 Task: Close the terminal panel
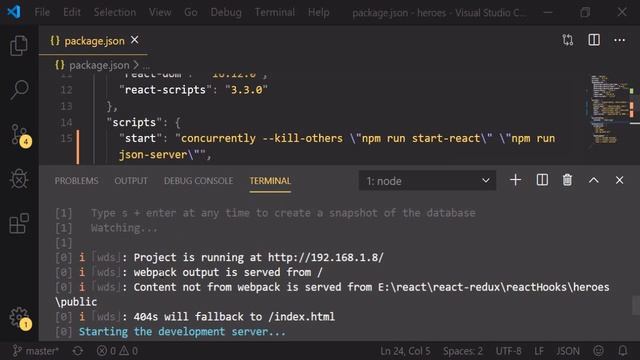point(619,180)
